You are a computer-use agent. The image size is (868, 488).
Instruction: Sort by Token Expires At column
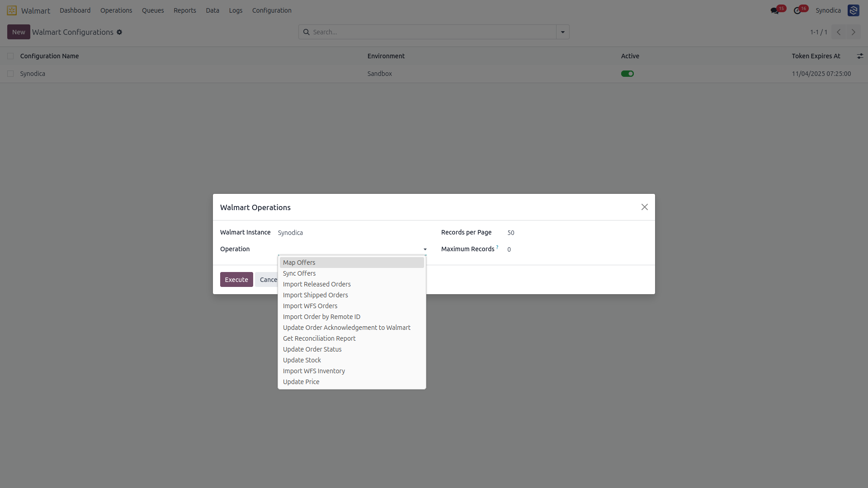coord(816,56)
